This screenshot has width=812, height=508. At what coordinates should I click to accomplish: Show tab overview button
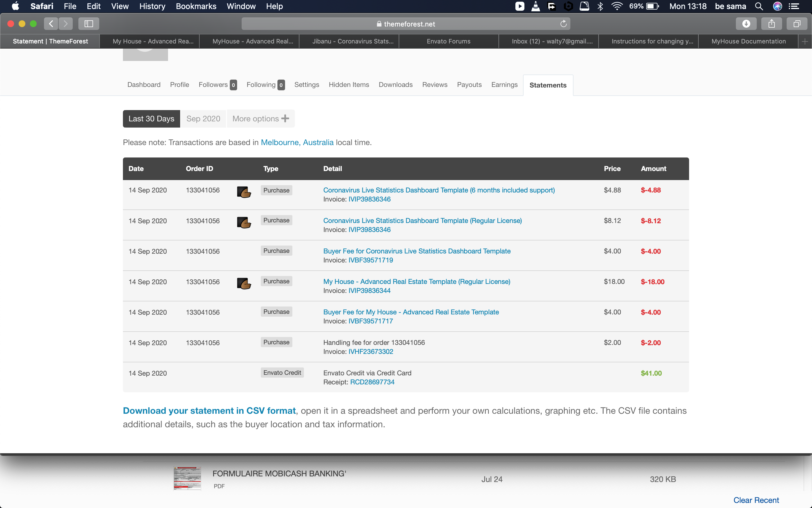click(x=797, y=23)
